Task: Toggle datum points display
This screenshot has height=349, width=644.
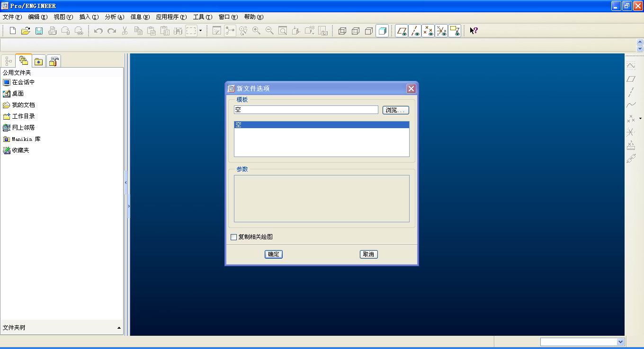Action: (x=428, y=31)
